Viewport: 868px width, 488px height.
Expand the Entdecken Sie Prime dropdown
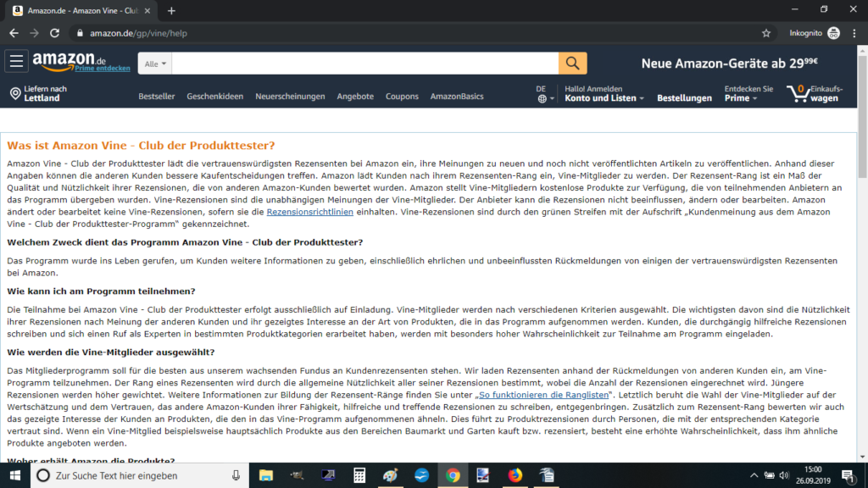coord(748,93)
